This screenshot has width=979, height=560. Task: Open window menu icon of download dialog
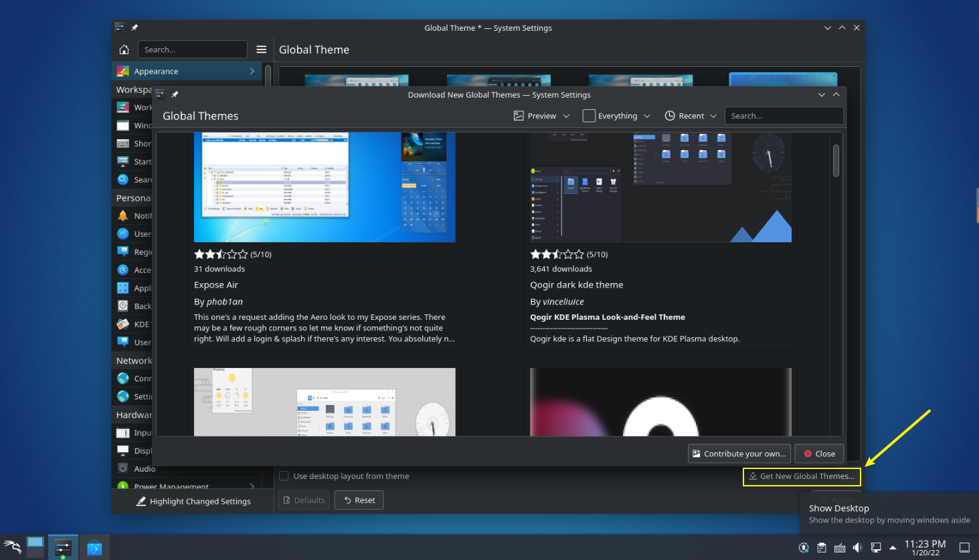tap(160, 94)
